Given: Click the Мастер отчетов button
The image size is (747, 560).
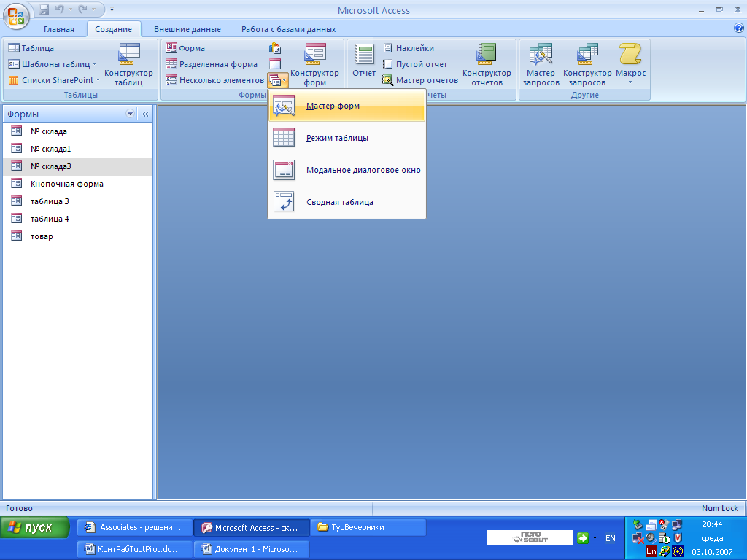Looking at the screenshot, I should click(421, 80).
